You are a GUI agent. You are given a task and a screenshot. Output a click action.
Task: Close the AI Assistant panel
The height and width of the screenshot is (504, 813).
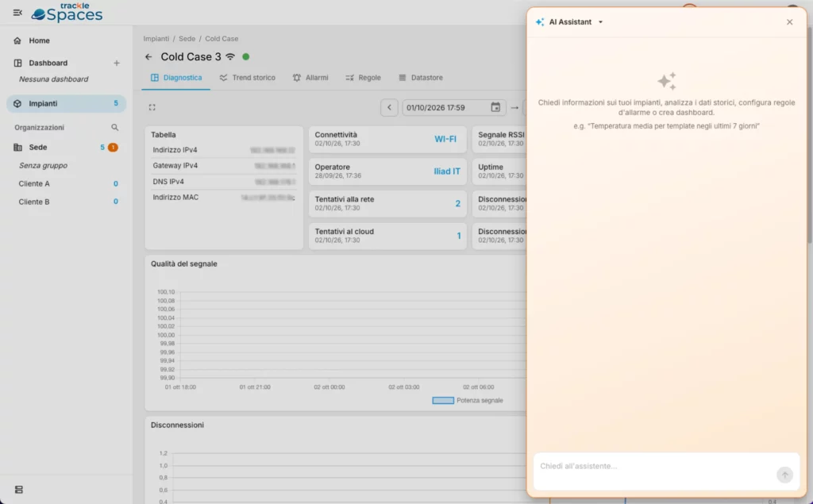[789, 21]
